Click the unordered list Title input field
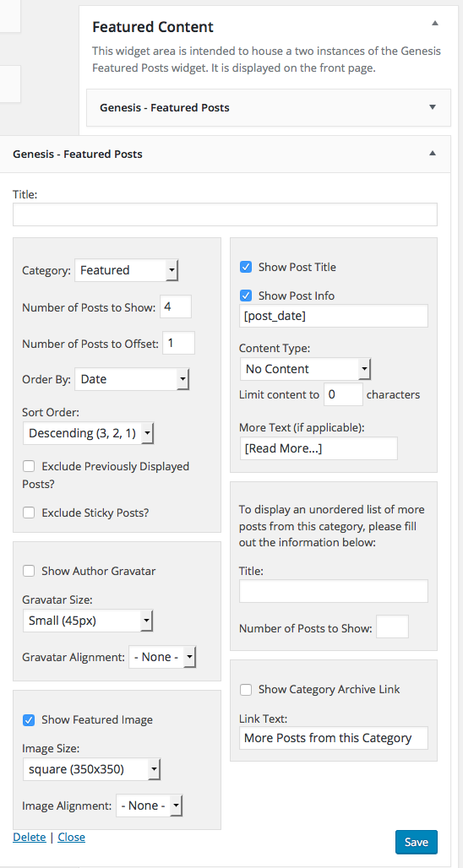 pyautogui.click(x=334, y=591)
